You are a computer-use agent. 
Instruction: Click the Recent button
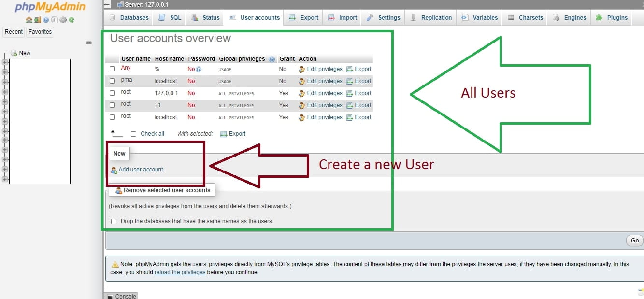[14, 32]
